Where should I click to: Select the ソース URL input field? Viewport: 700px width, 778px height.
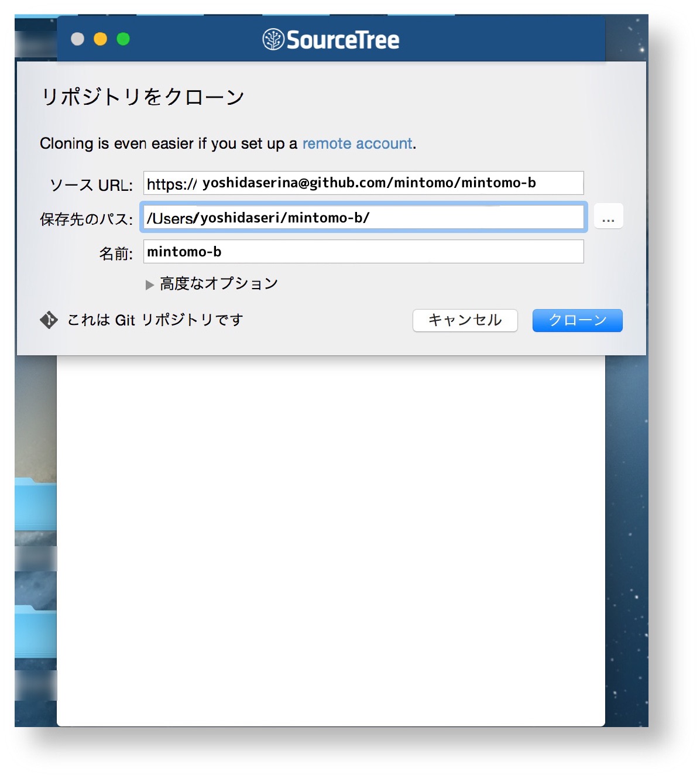coord(363,183)
